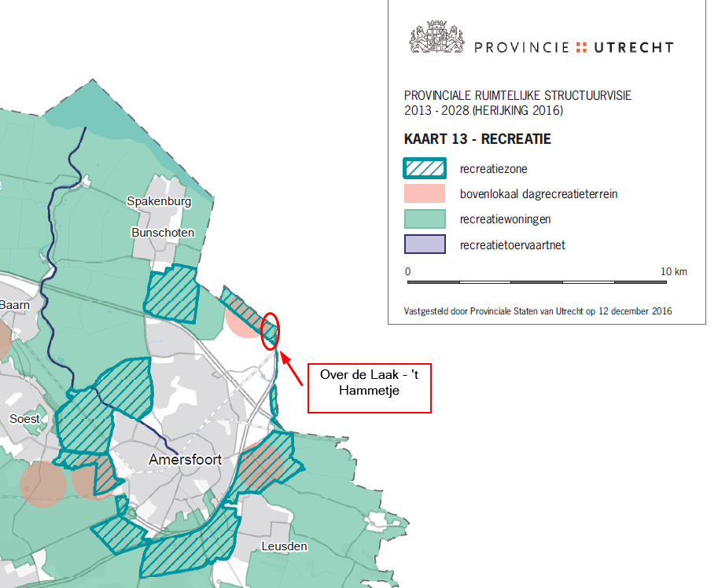Image resolution: width=718 pixels, height=588 pixels.
Task: Click the 'KAART 13 - RECREATIE' heading
Action: click(x=477, y=140)
